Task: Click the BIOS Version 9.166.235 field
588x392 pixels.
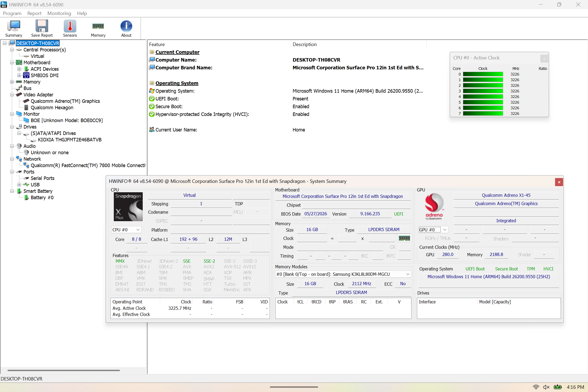Action: pyautogui.click(x=370, y=214)
